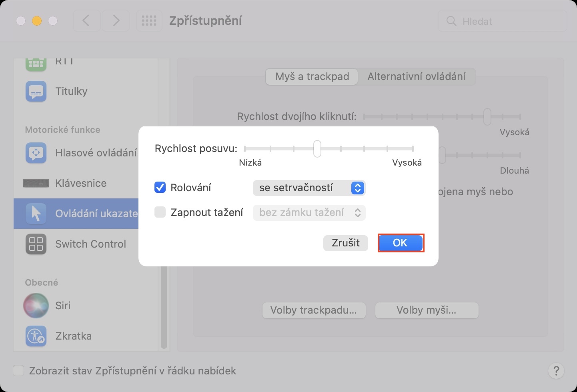Switch to Alternativní ovládání tab
Screen dimensions: 577x392
coord(416,76)
